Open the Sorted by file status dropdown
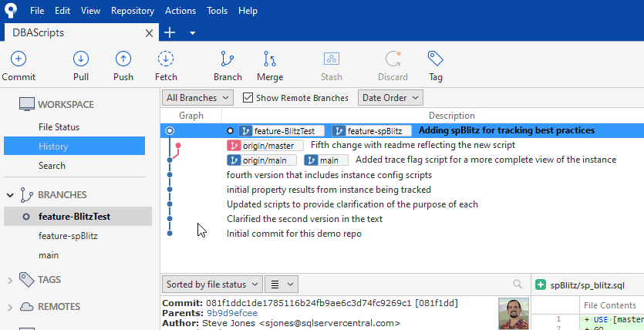Image resolution: width=644 pixels, height=330 pixels. tap(212, 284)
